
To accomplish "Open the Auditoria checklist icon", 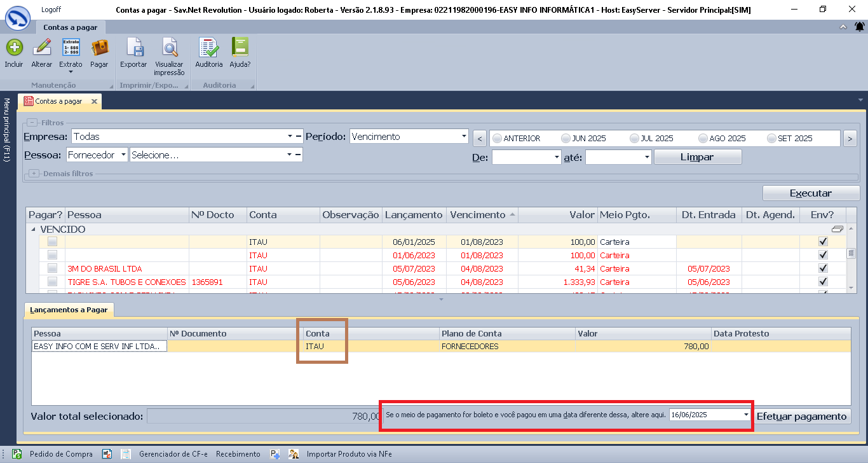I will 208,48.
